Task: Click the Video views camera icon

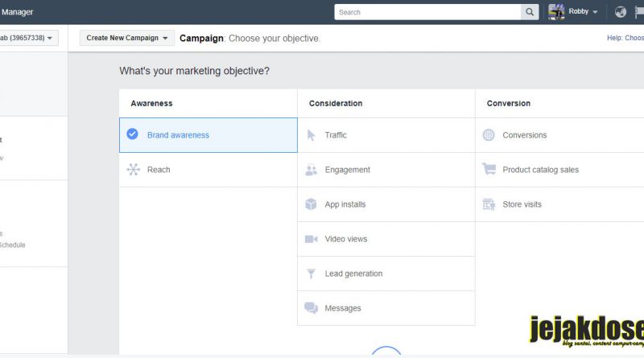Action: coord(312,239)
